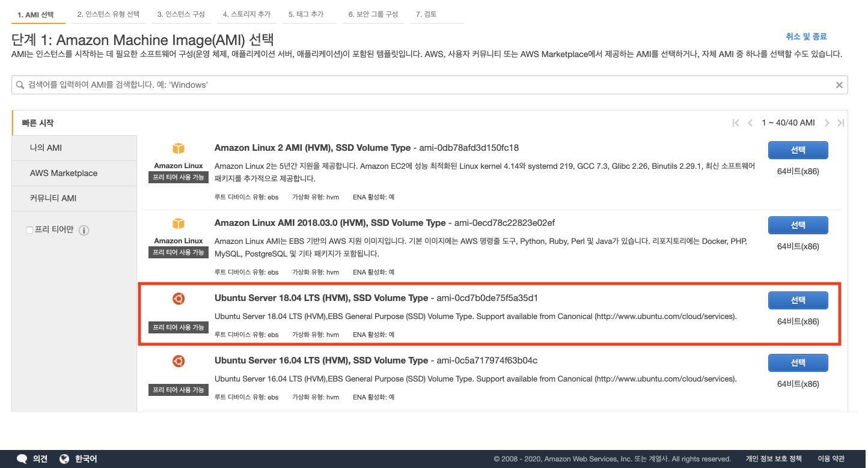Click the Amazon Linux AMI 2018.03.0 title

(330, 223)
